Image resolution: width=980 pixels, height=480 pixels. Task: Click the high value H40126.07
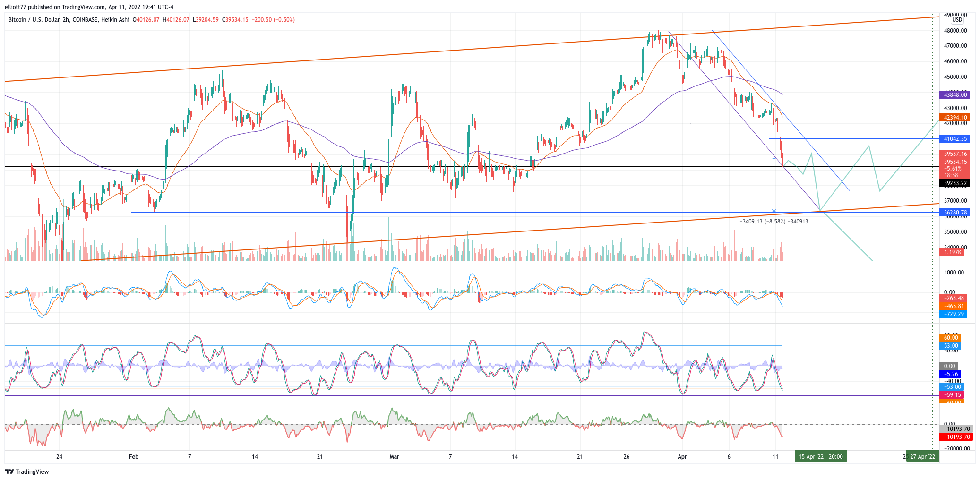click(176, 20)
